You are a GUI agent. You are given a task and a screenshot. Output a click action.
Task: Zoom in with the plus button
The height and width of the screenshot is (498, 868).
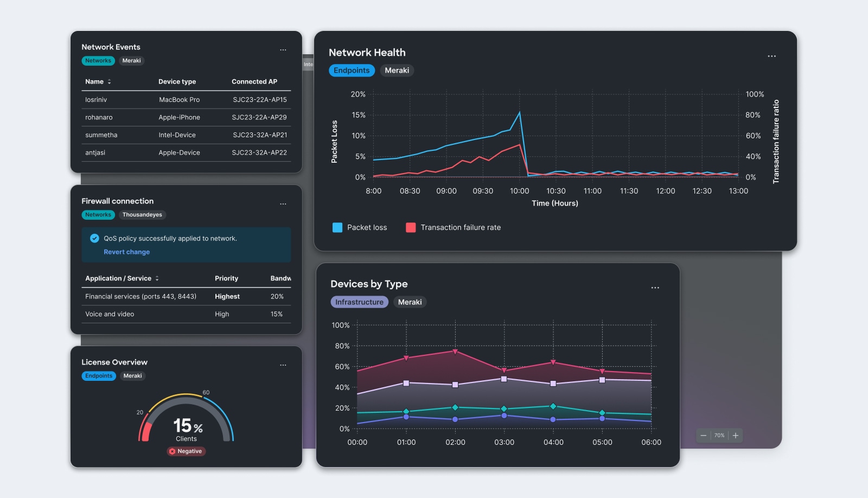[735, 436]
